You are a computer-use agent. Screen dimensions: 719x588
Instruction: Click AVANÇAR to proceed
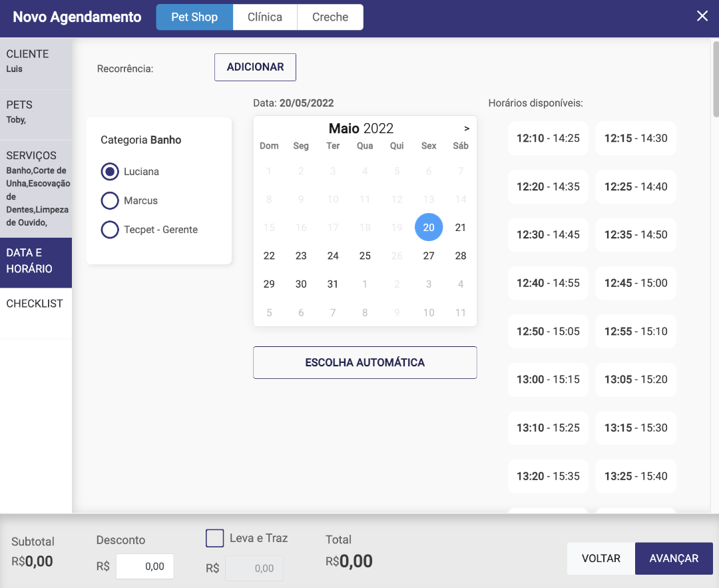pos(674,559)
